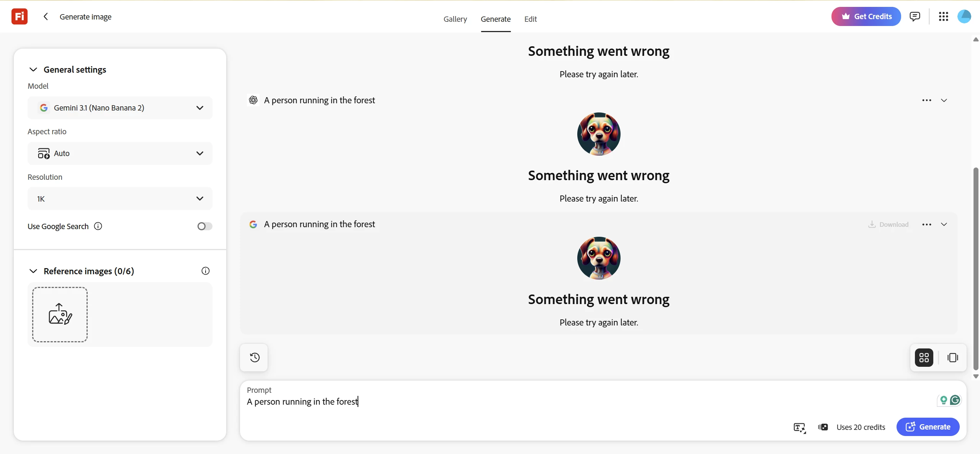This screenshot has width=980, height=454.
Task: Click the blue Generate button
Action: tap(928, 427)
